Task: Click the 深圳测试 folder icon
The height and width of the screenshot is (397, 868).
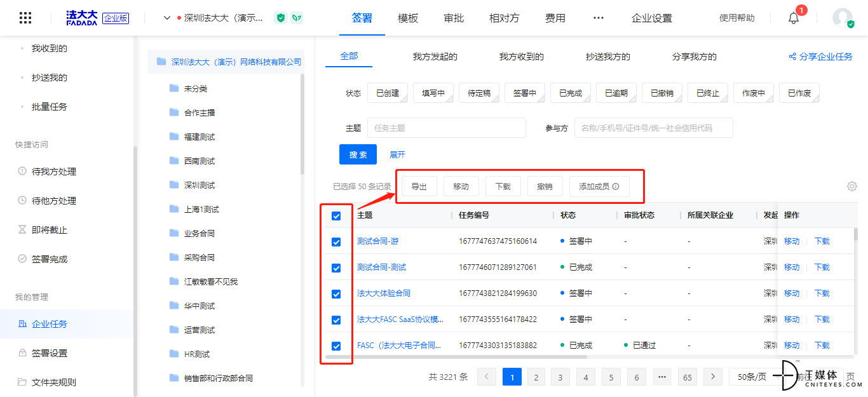Action: point(174,185)
